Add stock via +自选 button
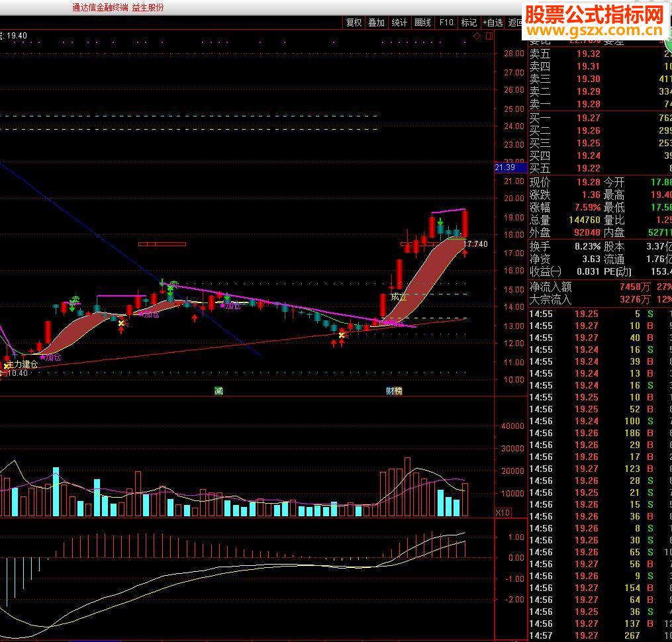Screen dimensions: 672x642 [493, 23]
